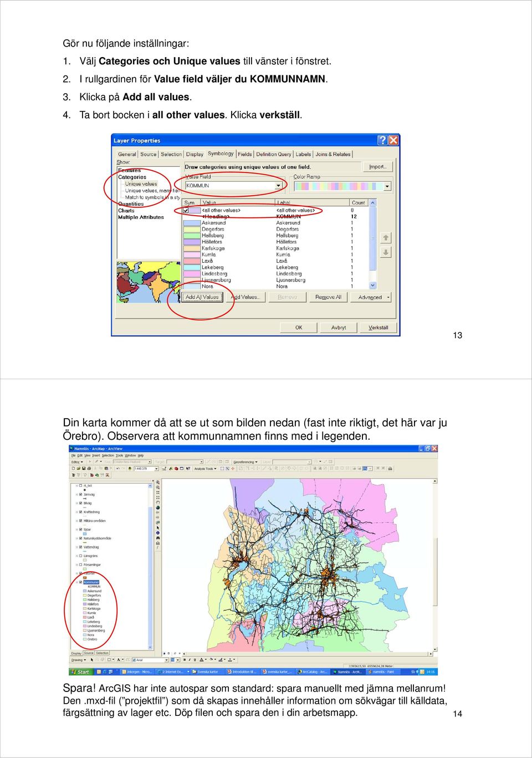The width and height of the screenshot is (532, 758).
Task: Click the Add All Values button
Action: tap(202, 297)
